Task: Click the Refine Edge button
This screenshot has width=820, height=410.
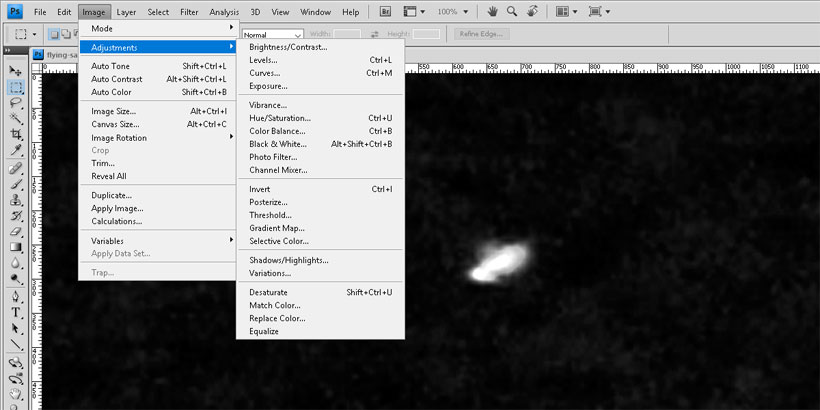Action: (482, 35)
